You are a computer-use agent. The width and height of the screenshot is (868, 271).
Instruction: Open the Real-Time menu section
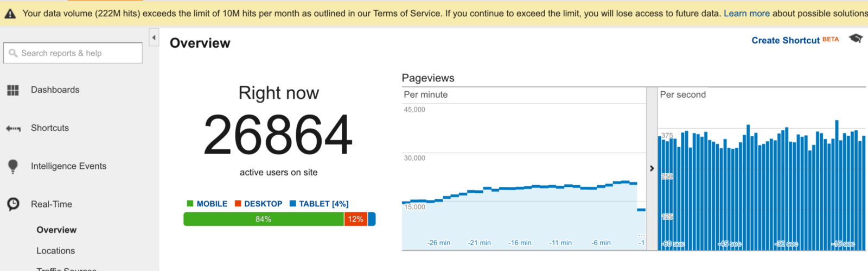point(52,204)
